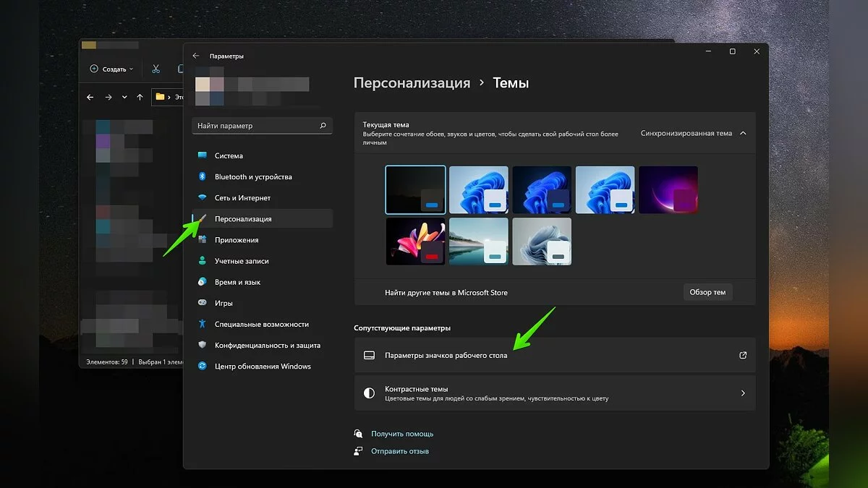Image resolution: width=868 pixels, height=488 pixels.
Task: Open Параметры значков рабочего стола
Action: (446, 356)
